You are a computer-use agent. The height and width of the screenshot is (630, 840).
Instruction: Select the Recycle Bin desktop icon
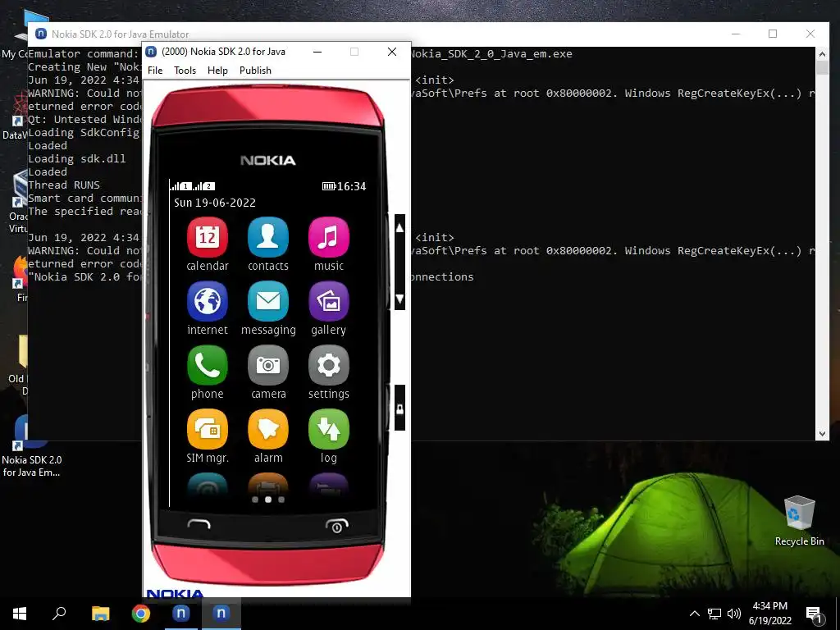pyautogui.click(x=799, y=521)
